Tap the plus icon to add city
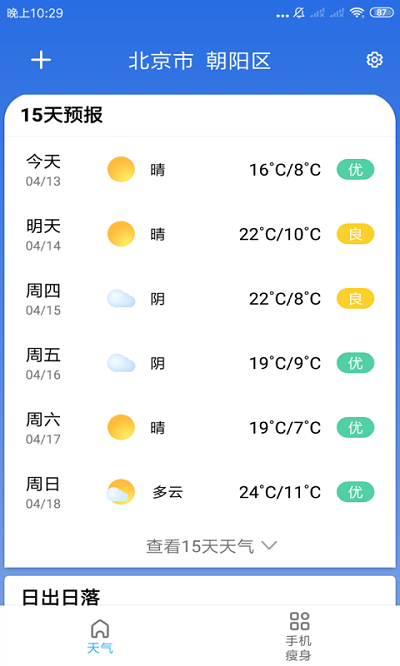400x666 pixels. (x=41, y=60)
